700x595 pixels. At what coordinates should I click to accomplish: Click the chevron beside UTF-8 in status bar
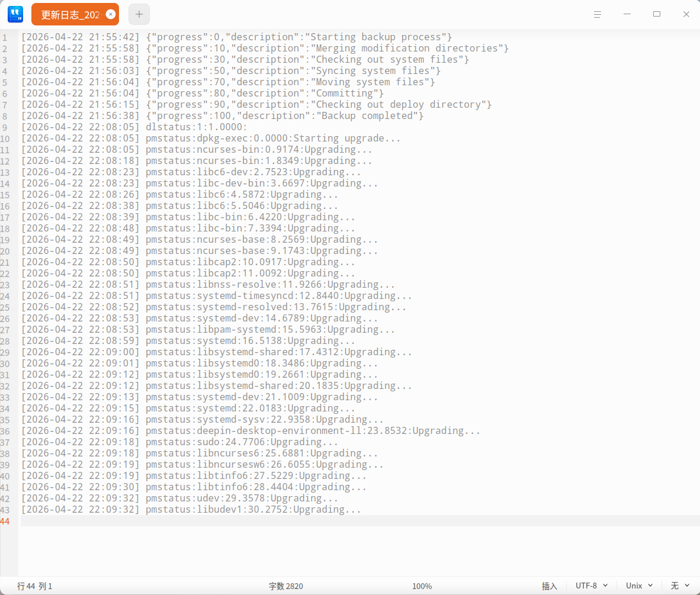click(605, 586)
